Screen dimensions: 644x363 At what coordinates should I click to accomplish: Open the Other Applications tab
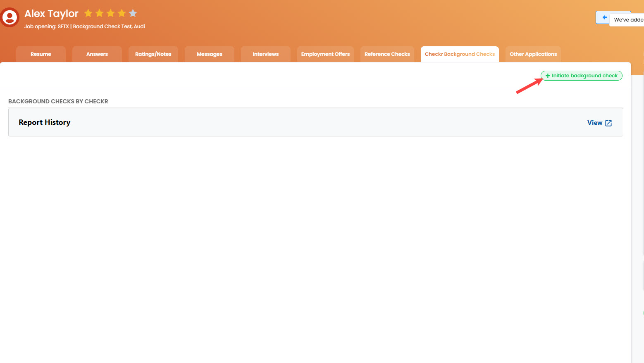533,54
